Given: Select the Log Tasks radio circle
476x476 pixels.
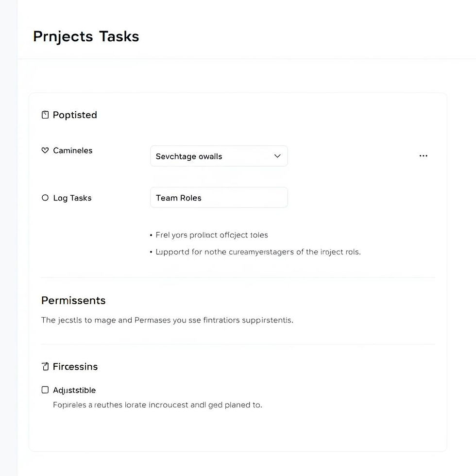Looking at the screenshot, I should click(45, 198).
